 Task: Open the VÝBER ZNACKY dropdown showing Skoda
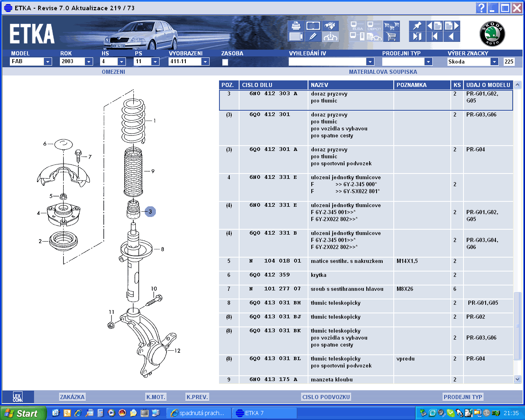click(495, 62)
